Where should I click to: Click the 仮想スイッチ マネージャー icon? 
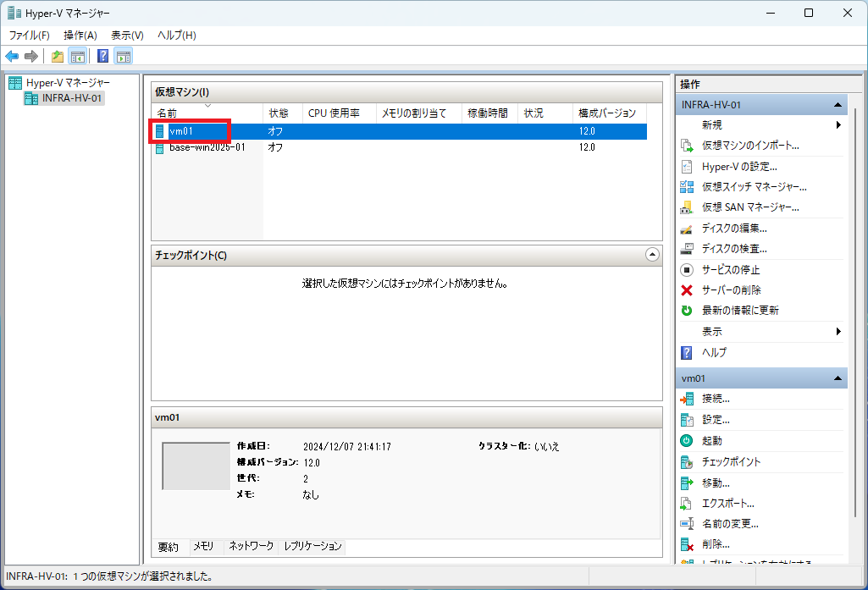click(687, 187)
